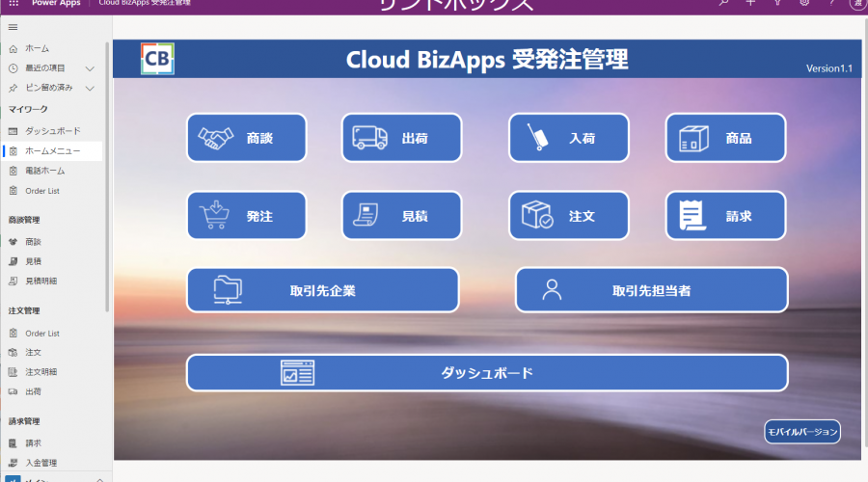Screen dimensions: 868x482
Task: Click the CB logo in the header
Action: [157, 59]
